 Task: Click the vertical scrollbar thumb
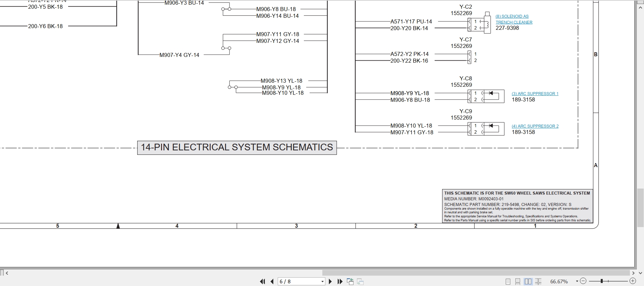point(640,208)
